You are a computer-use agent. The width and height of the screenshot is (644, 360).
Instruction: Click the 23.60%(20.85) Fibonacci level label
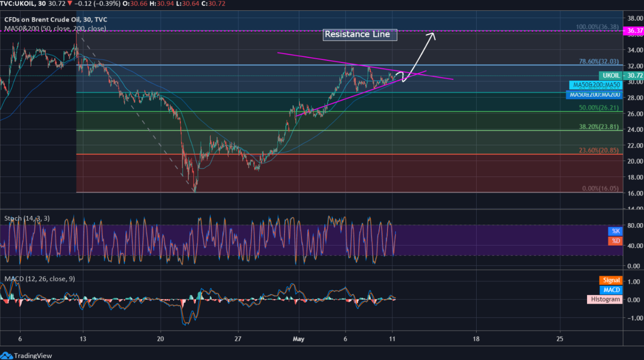[599, 150]
